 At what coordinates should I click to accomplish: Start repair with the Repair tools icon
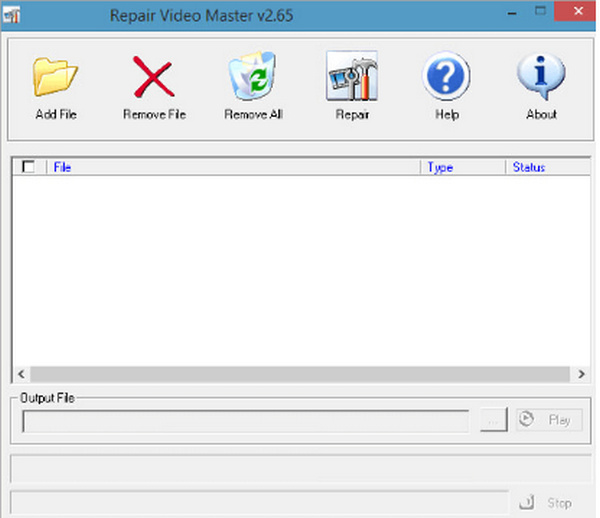coord(352,76)
